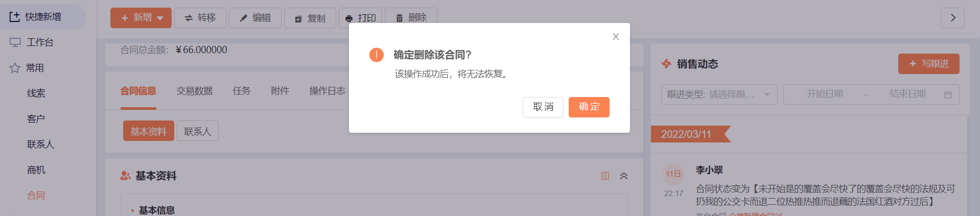Click the 常用 star favorites icon
This screenshot has width=980, height=216.
point(15,68)
